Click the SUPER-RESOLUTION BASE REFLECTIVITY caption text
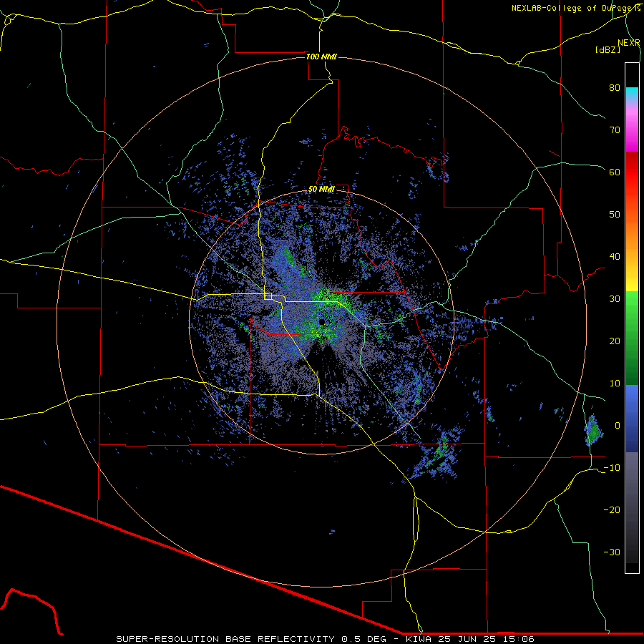The width and height of the screenshot is (644, 644). 225,639
